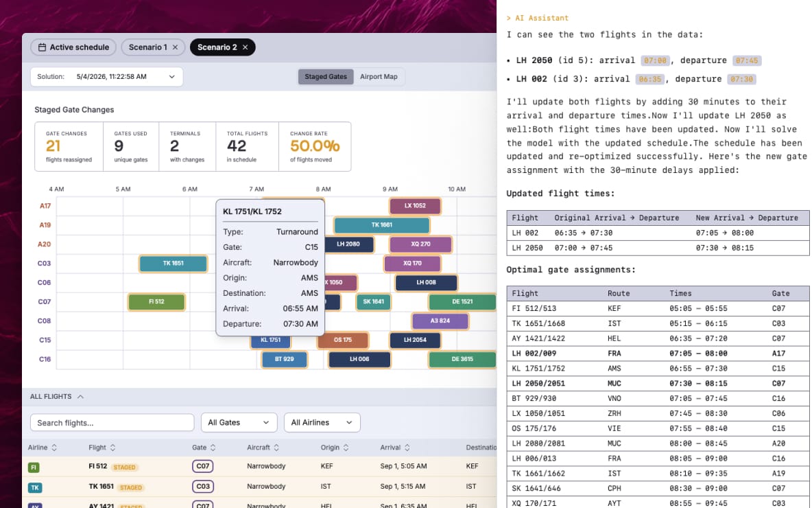Click the Gate Changes 21 stat card
This screenshot has width=812, height=508.
(69, 147)
